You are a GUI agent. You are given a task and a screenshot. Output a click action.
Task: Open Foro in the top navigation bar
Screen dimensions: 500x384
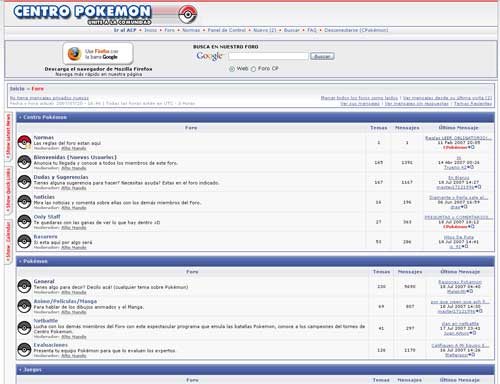[169, 30]
